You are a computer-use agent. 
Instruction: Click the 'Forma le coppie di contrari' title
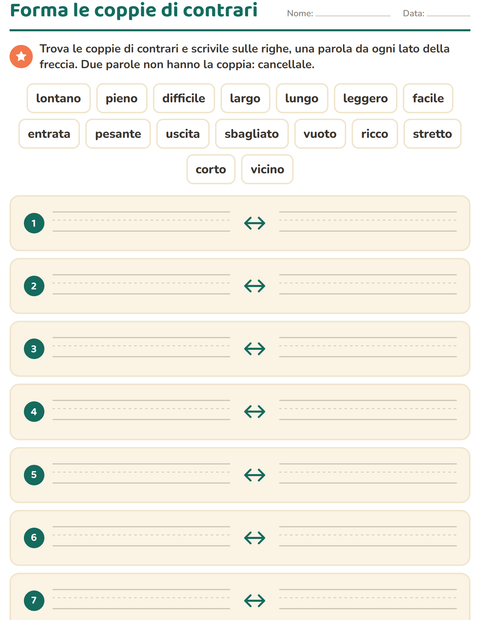point(134,10)
